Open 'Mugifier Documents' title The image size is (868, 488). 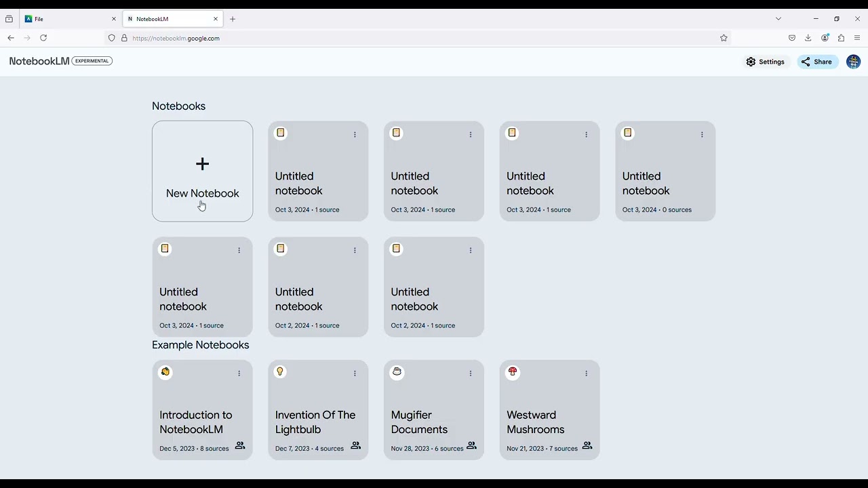tap(419, 422)
